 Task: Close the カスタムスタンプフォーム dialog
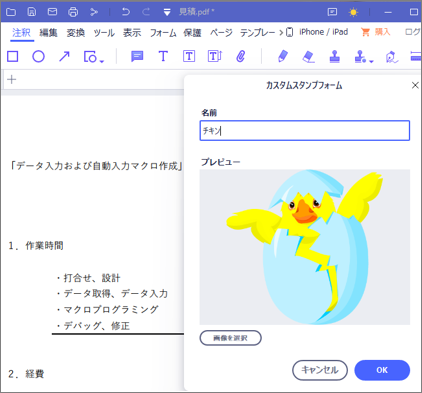coord(415,85)
